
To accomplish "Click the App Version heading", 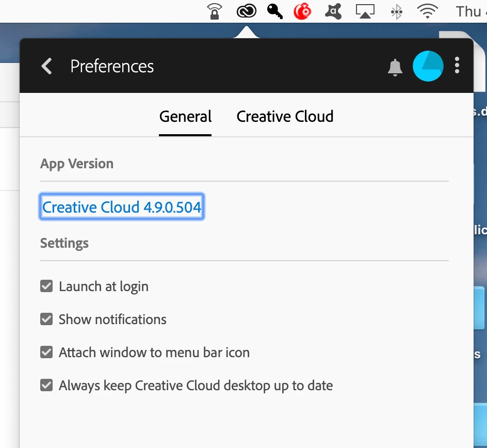I will click(77, 164).
